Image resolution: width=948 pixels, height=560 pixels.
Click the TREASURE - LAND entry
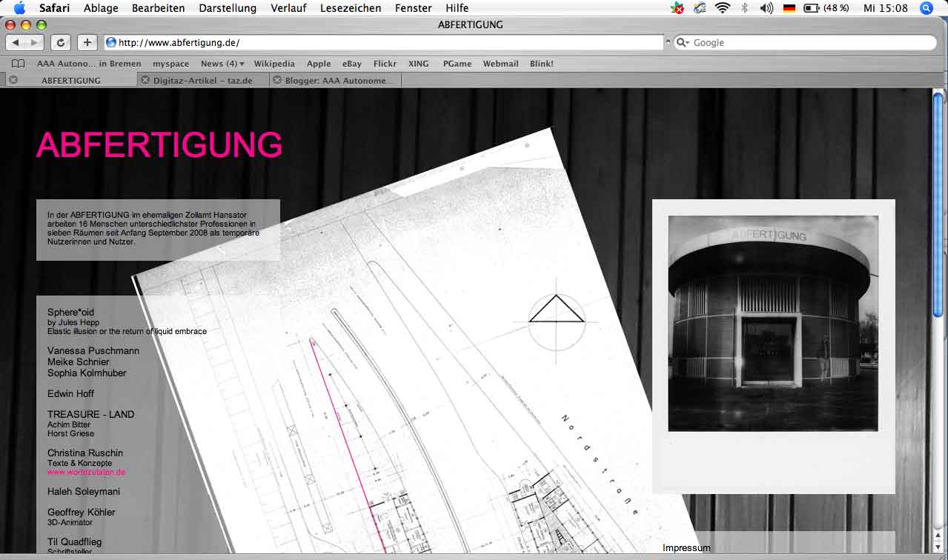(x=91, y=415)
